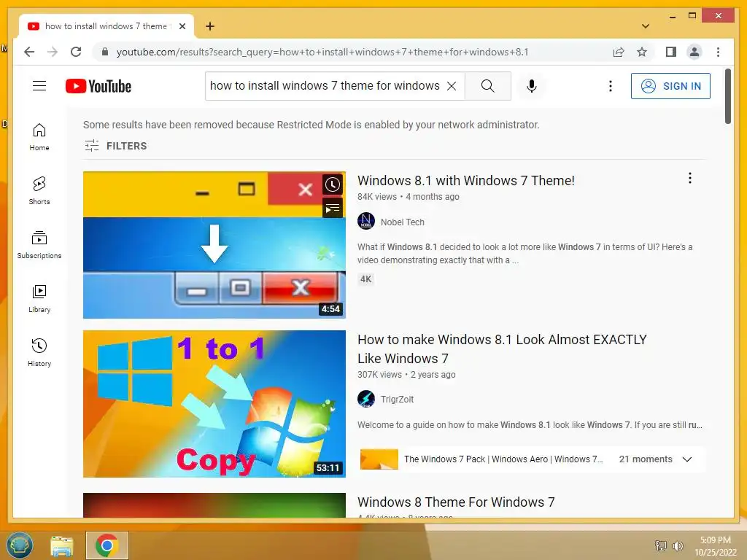Image resolution: width=747 pixels, height=560 pixels.
Task: Click the Start orb on the taskbar
Action: tap(20, 545)
